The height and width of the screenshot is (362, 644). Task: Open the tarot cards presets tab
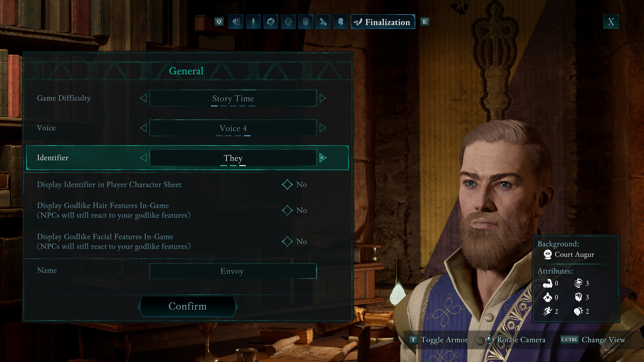tap(236, 22)
